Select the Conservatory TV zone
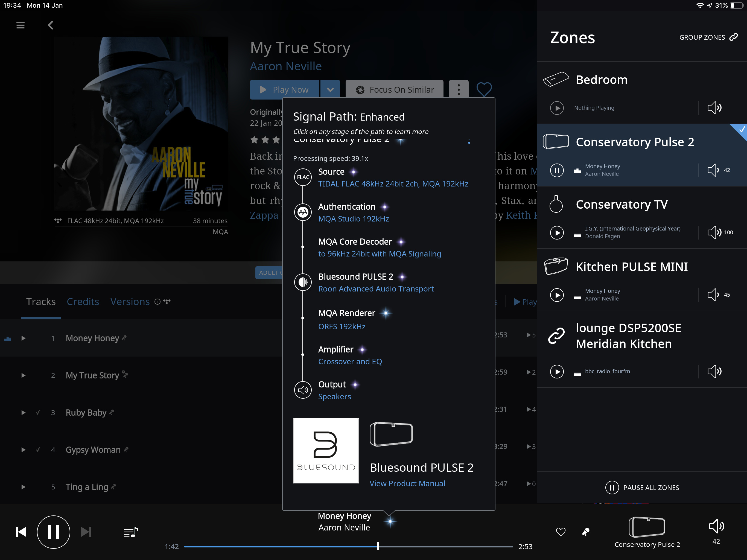The width and height of the screenshot is (747, 560). pos(642,217)
